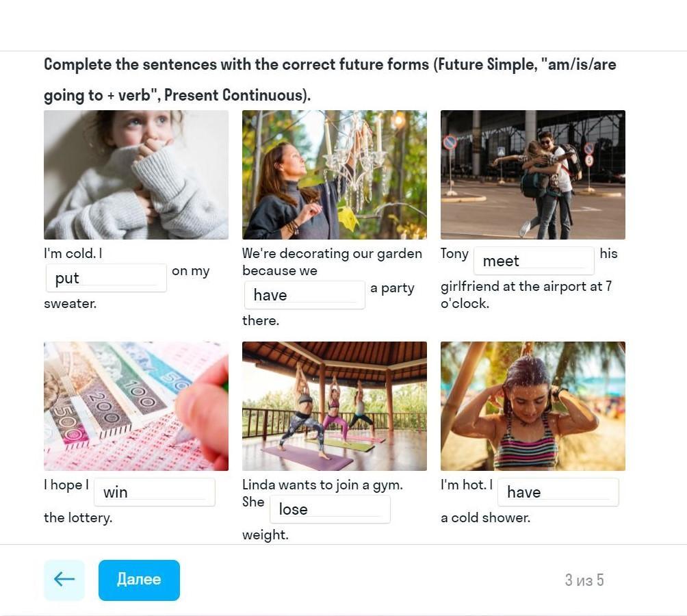This screenshot has height=616, width=687.
Task: Click the '3 из 5' page counter
Action: 584,580
